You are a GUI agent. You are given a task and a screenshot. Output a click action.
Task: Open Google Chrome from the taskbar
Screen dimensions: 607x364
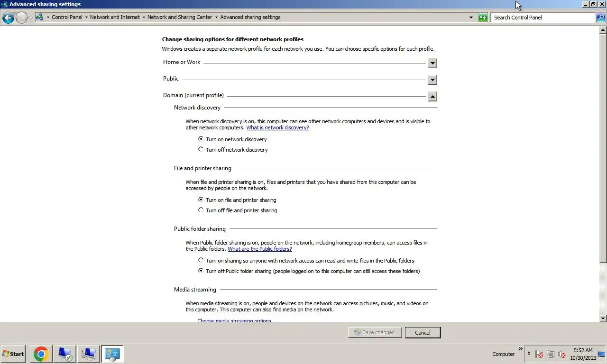[41, 354]
